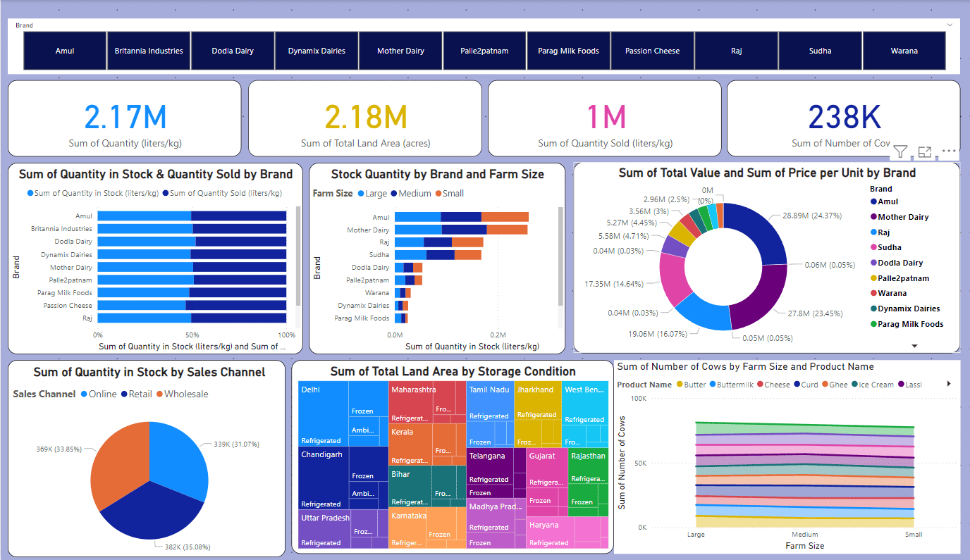Select Parag Milk Foods slicer tile
The width and height of the screenshot is (970, 560).
(568, 51)
